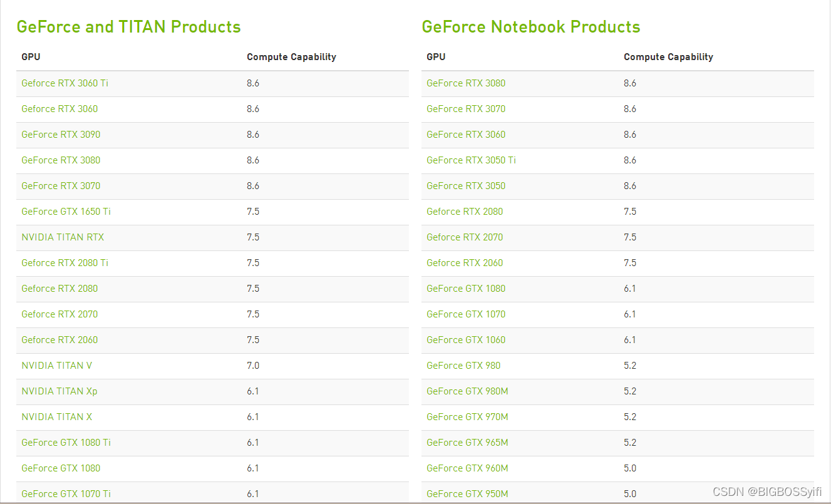This screenshot has width=831, height=504.
Task: Open the GeForce RTX 3050 notebook link
Action: (466, 186)
